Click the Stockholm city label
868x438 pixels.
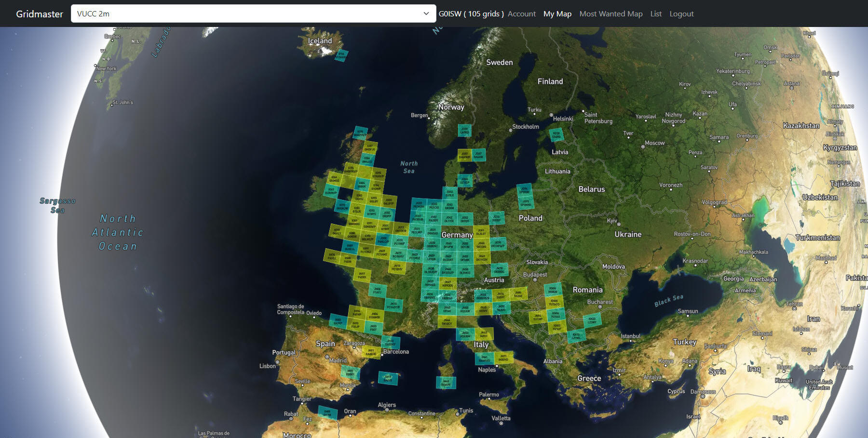pos(526,127)
